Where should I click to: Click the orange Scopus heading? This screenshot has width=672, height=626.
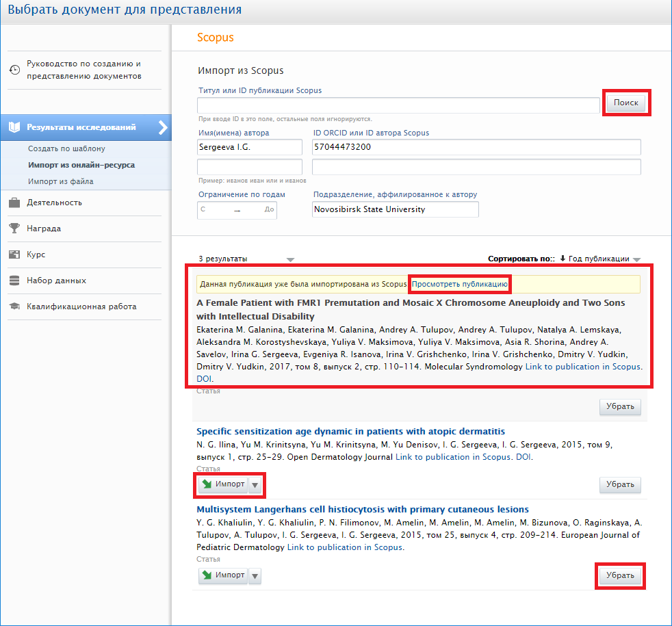pos(215,38)
